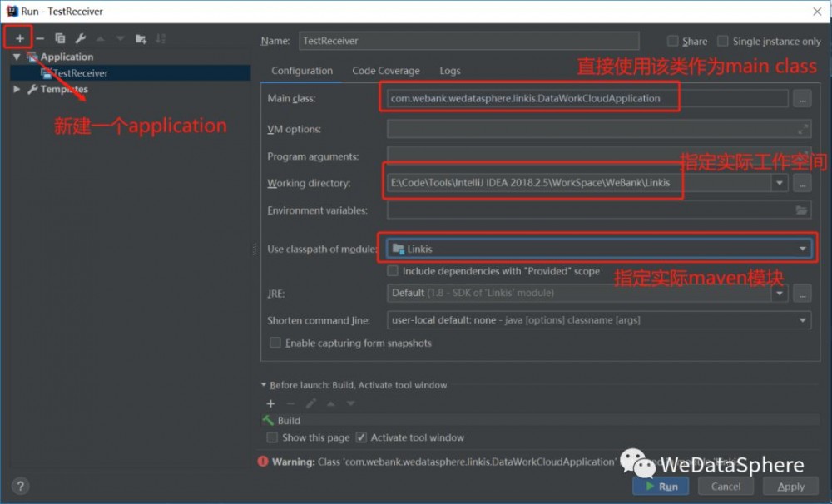
Task: Toggle Show this page checkbox
Action: [272, 437]
